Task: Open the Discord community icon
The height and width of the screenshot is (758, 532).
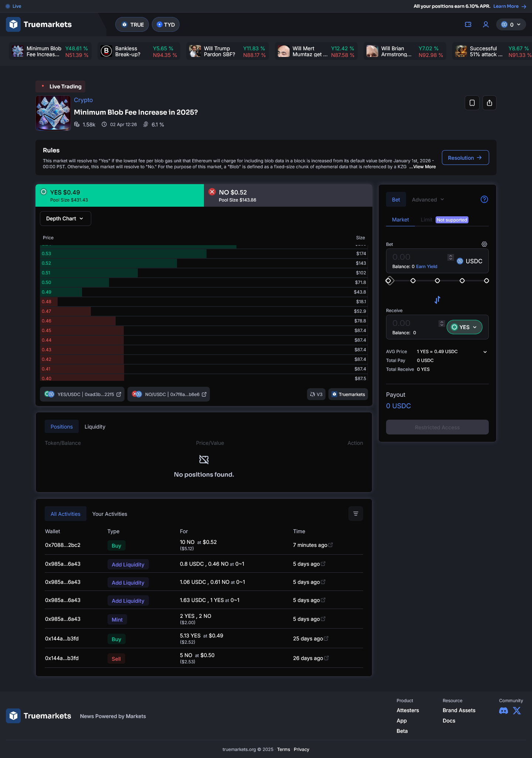Action: (503, 711)
